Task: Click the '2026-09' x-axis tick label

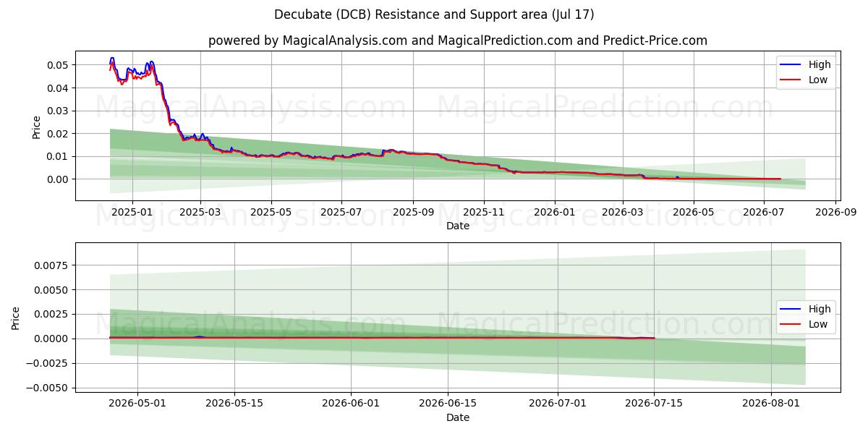Action: 836,212
